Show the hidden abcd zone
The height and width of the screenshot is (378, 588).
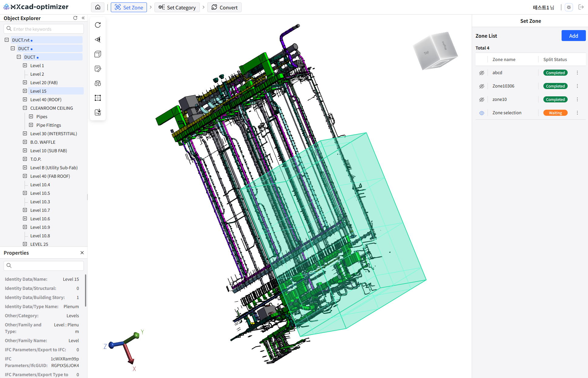pyautogui.click(x=482, y=73)
